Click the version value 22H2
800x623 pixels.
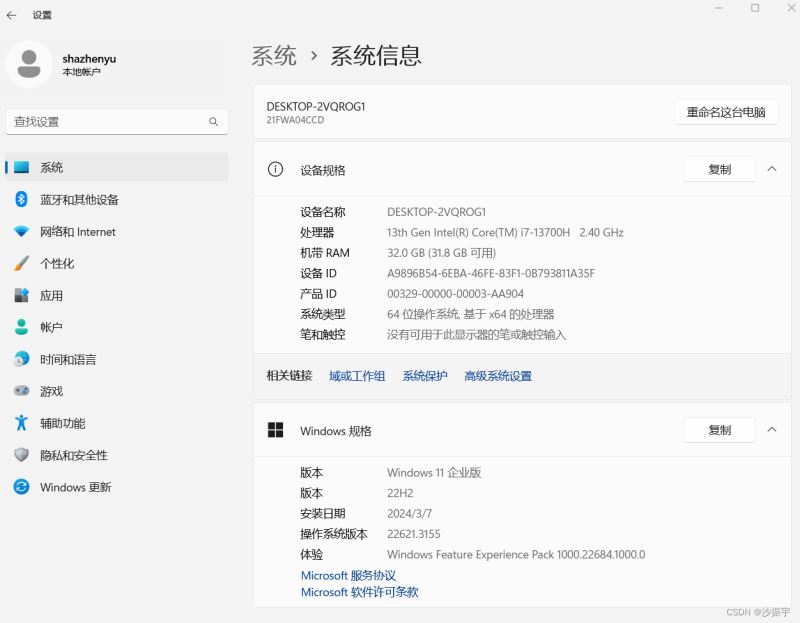pos(400,493)
